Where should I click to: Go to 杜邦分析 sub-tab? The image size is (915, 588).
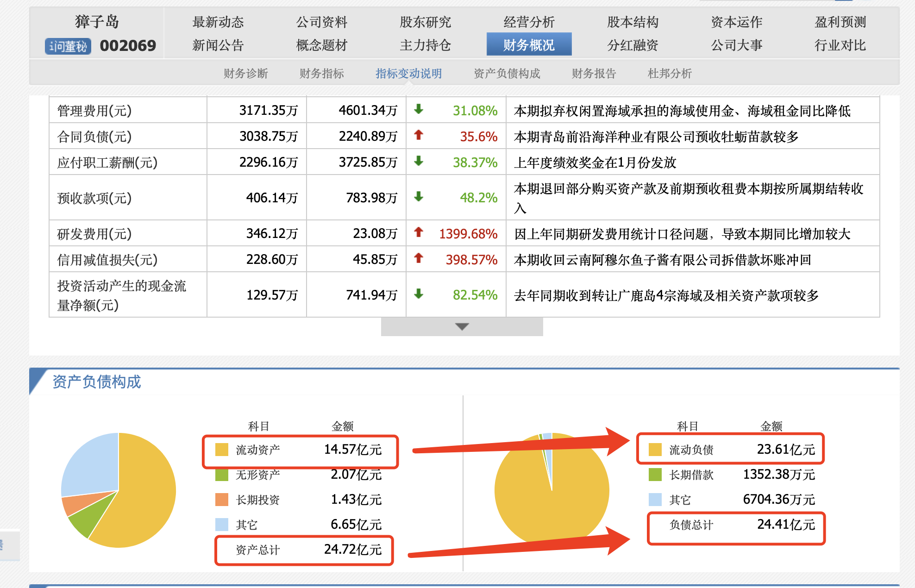click(x=670, y=74)
